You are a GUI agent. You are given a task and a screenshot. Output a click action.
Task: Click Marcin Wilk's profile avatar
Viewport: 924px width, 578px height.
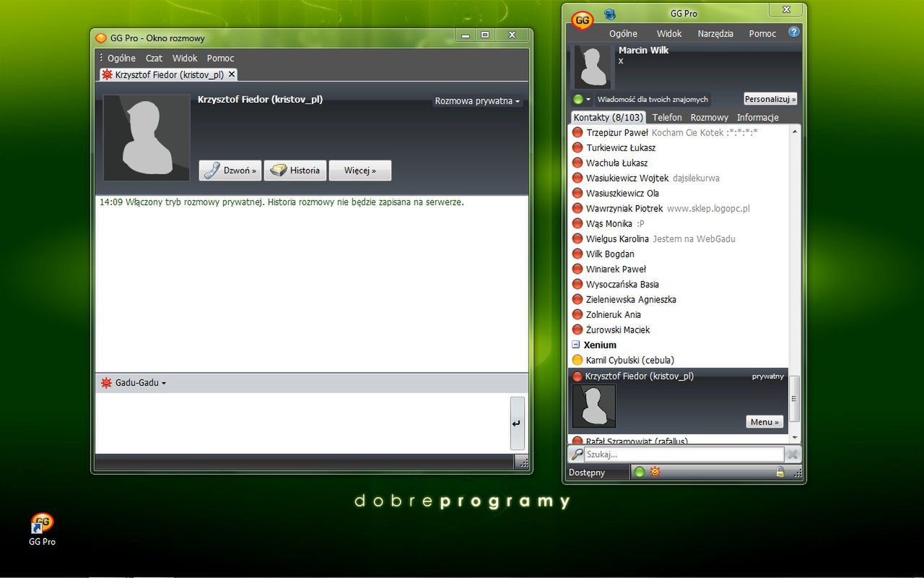[593, 67]
